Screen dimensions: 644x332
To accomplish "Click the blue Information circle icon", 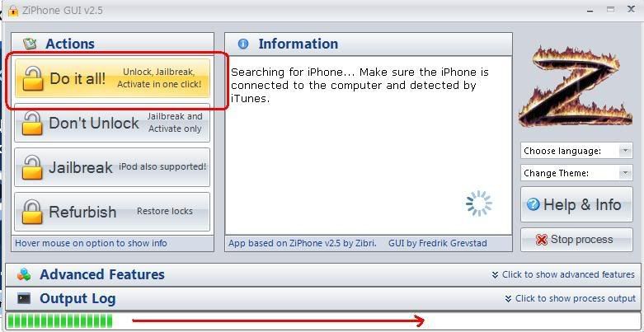I will tap(243, 44).
